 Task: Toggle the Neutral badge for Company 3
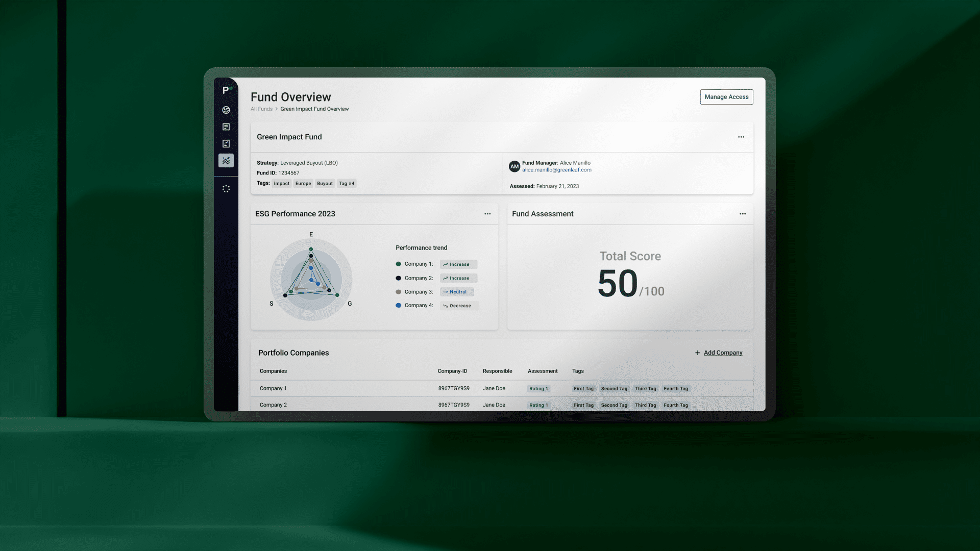[x=457, y=292]
